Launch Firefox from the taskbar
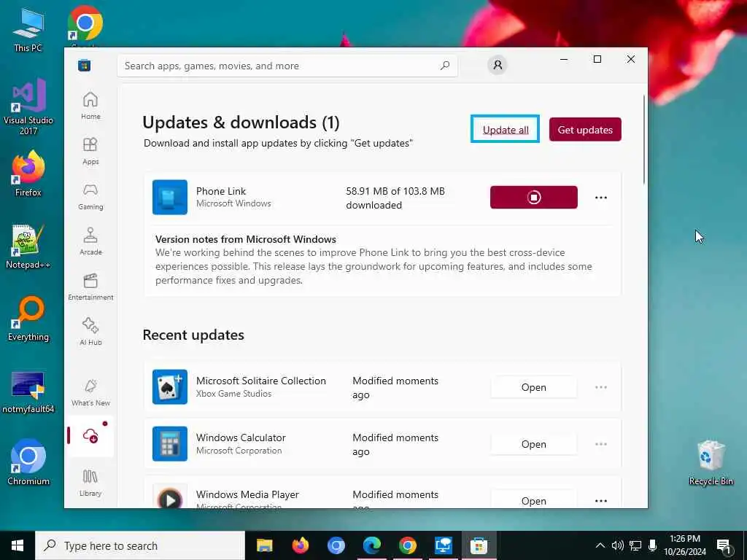 click(300, 545)
